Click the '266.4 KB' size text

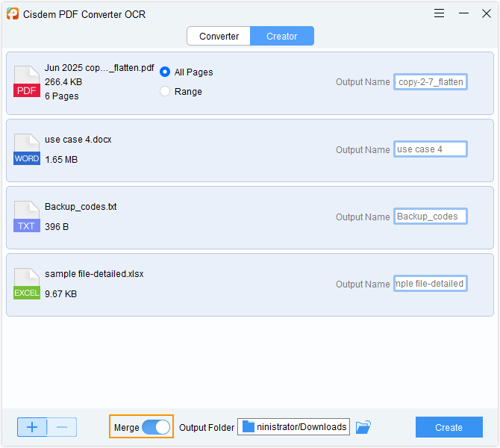coord(63,82)
